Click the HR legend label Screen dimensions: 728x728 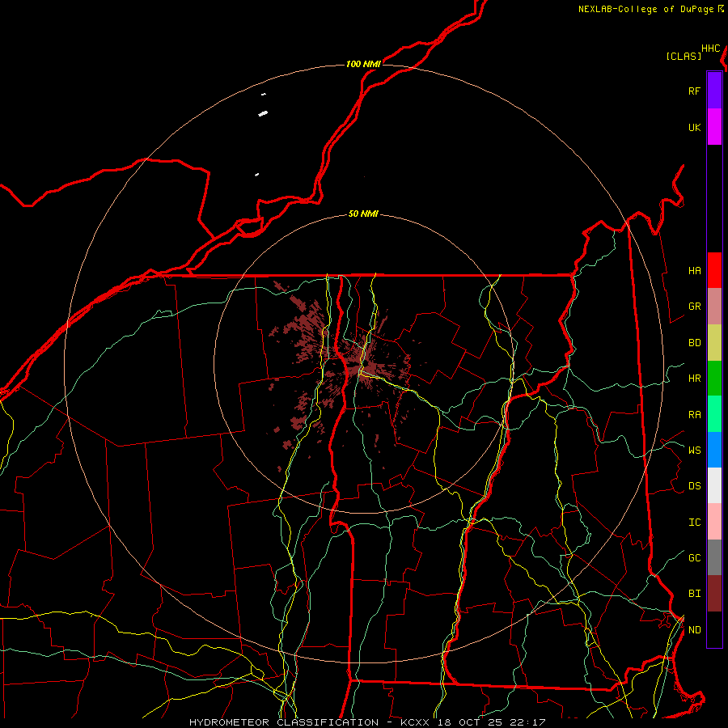click(694, 379)
